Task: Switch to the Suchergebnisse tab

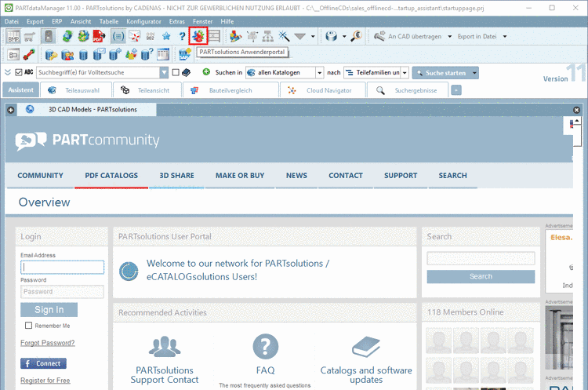Action: point(408,90)
